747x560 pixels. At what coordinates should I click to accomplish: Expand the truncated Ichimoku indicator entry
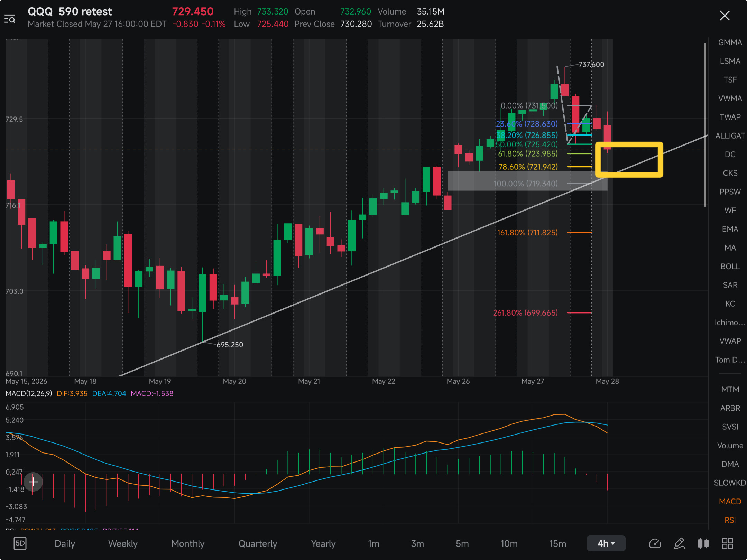[x=730, y=322]
